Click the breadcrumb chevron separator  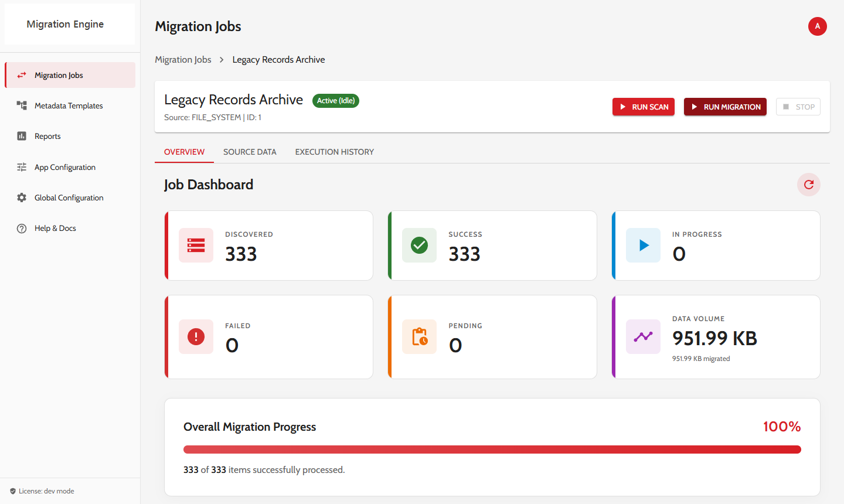222,60
